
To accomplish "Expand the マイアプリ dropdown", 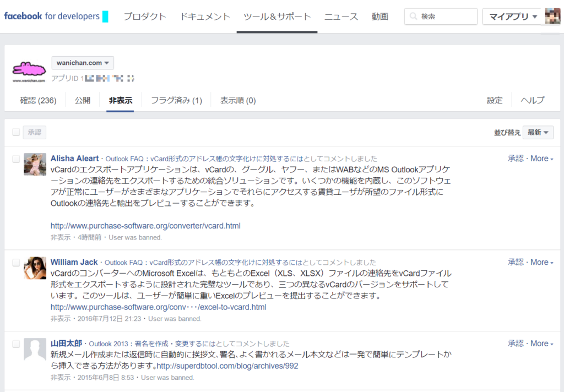I will [x=512, y=17].
